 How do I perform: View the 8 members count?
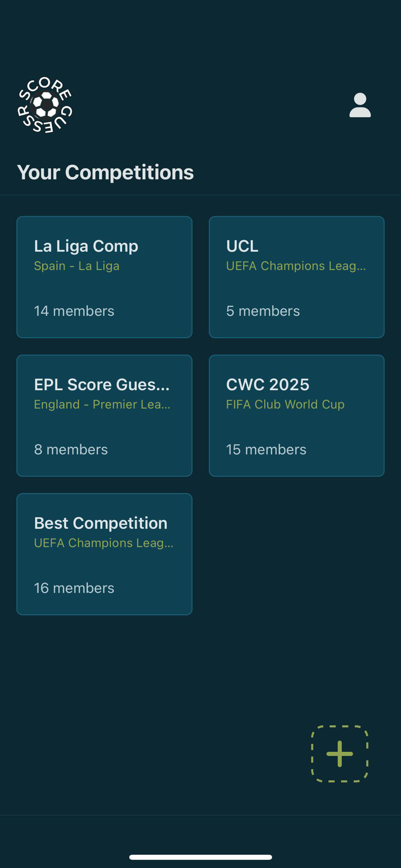pyautogui.click(x=71, y=450)
